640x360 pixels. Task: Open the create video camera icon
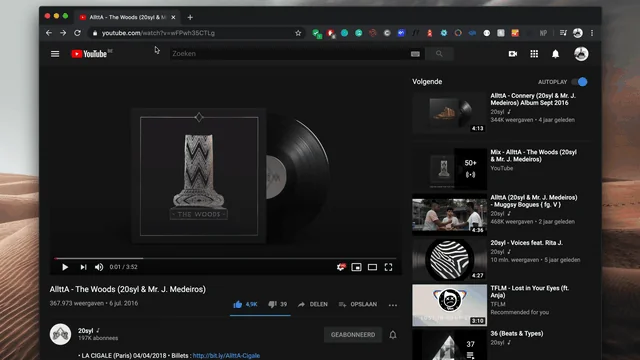513,54
